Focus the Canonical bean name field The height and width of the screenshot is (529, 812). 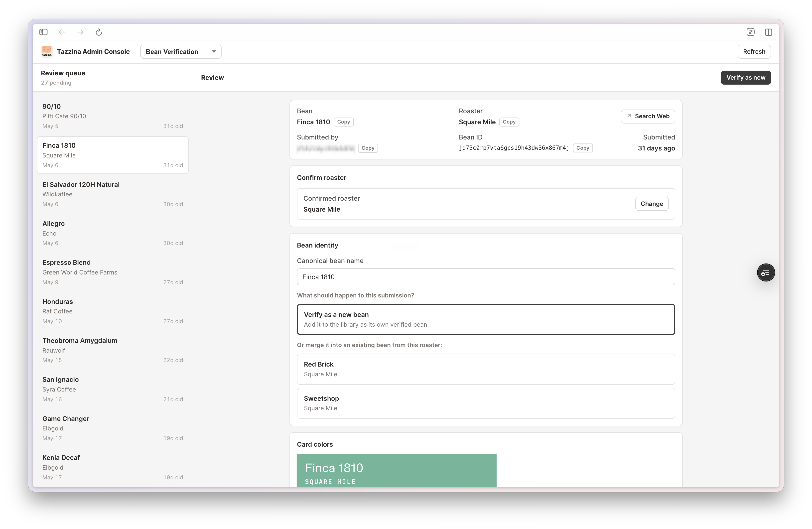point(486,277)
